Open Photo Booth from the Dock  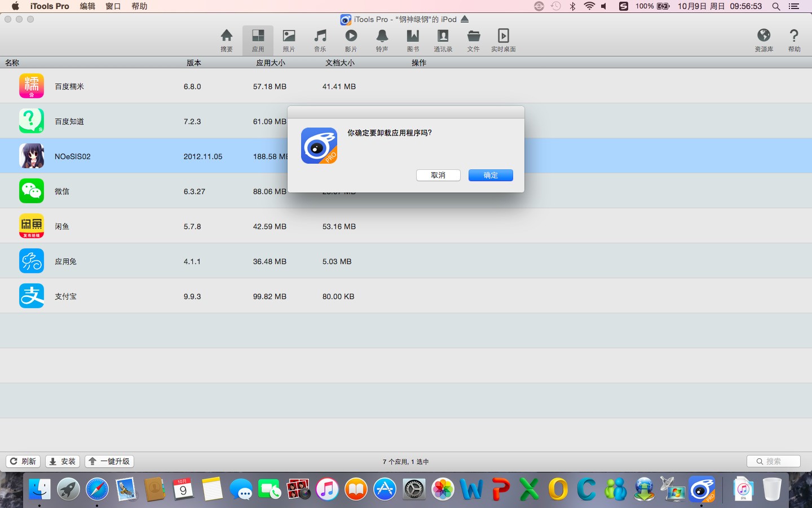(298, 489)
